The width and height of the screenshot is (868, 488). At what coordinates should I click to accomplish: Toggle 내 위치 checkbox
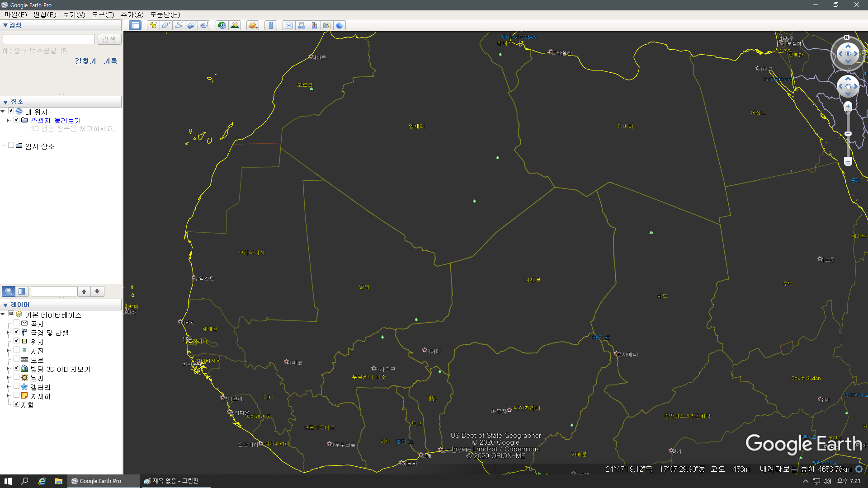[x=11, y=111]
